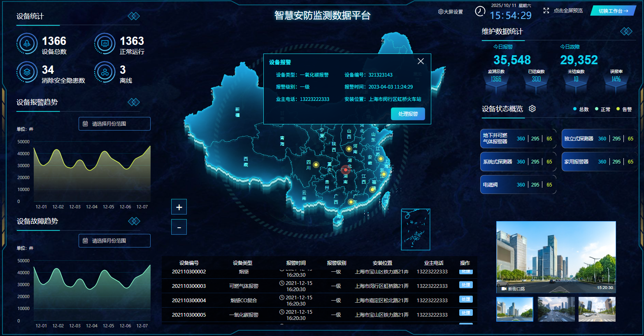Click the 设备总数 circular icon

click(x=27, y=44)
